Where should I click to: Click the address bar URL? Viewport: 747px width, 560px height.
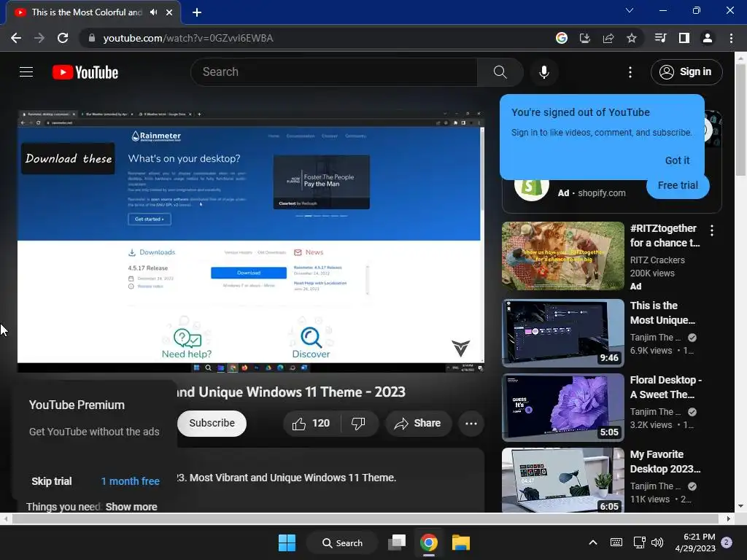pos(187,38)
